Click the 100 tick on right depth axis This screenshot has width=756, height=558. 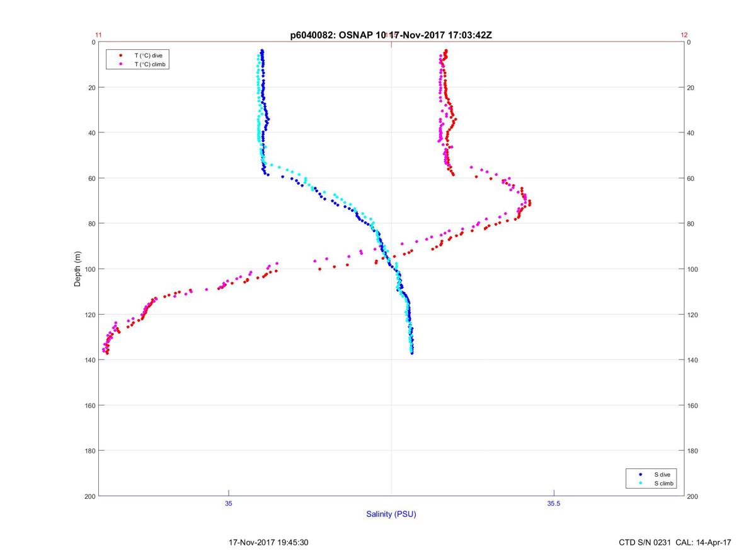coord(692,269)
